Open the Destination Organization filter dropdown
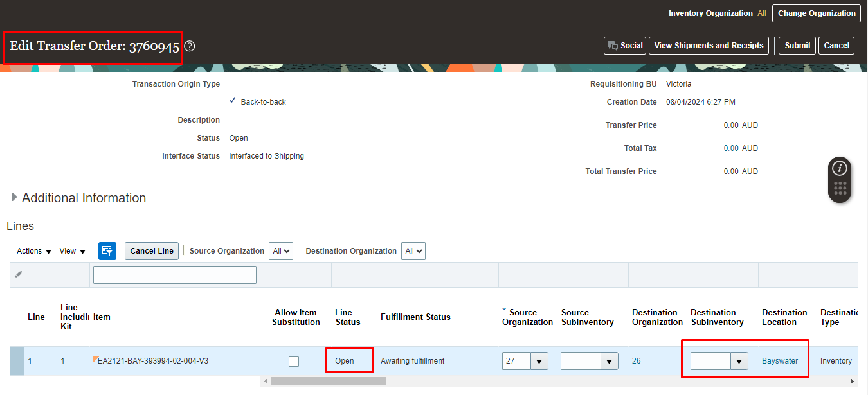 (413, 251)
